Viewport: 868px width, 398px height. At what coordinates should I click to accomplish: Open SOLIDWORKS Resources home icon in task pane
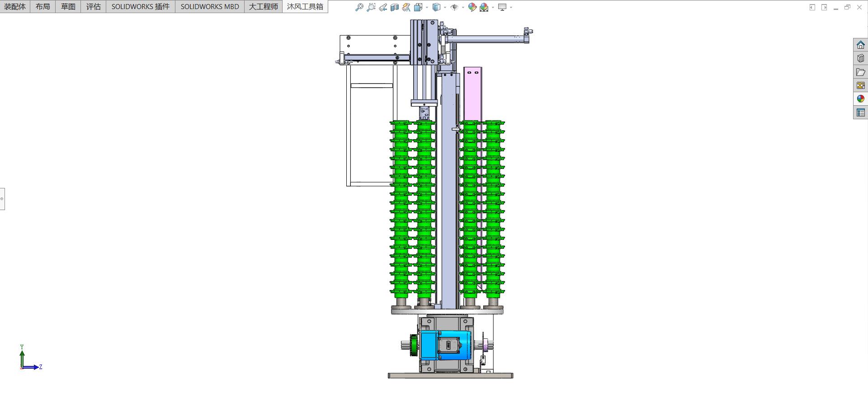coord(861,45)
